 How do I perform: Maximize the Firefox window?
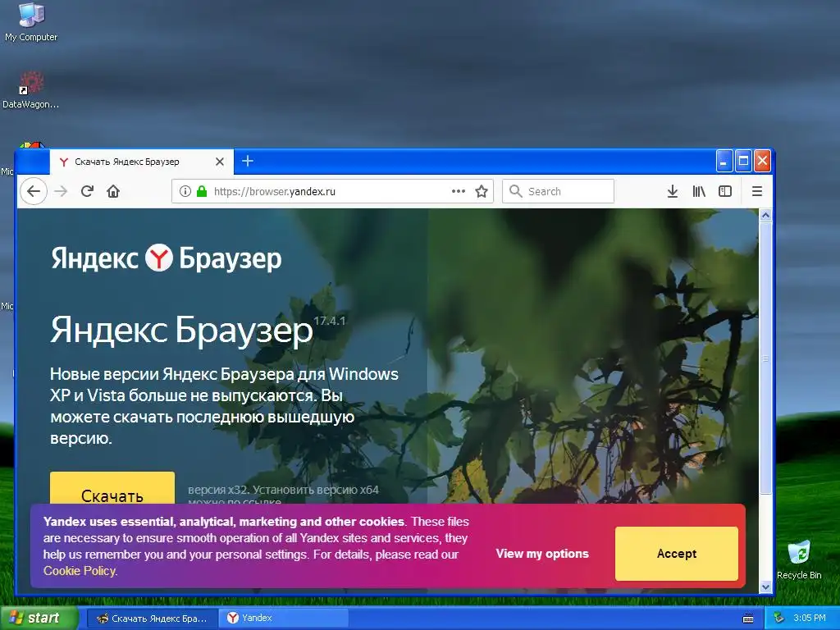coord(743,161)
